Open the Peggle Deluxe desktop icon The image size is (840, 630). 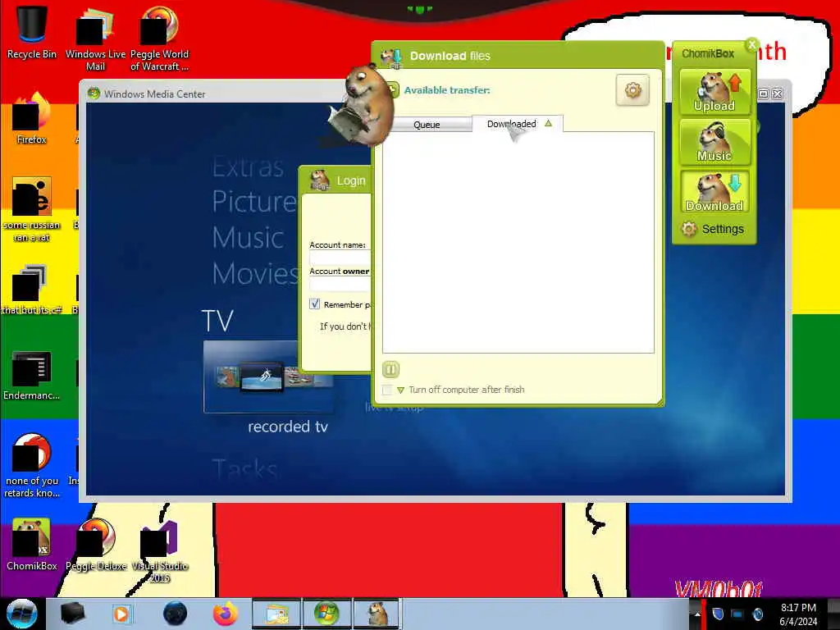[x=96, y=545]
